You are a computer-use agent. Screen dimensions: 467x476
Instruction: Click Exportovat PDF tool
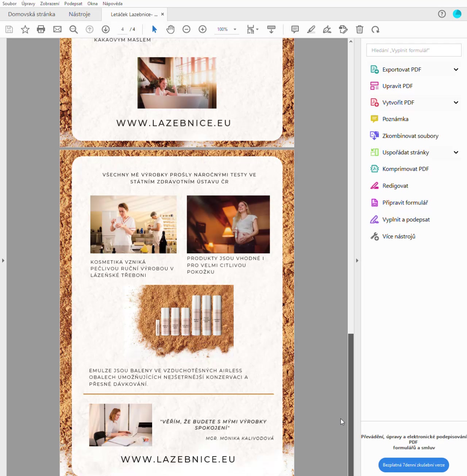pyautogui.click(x=402, y=69)
